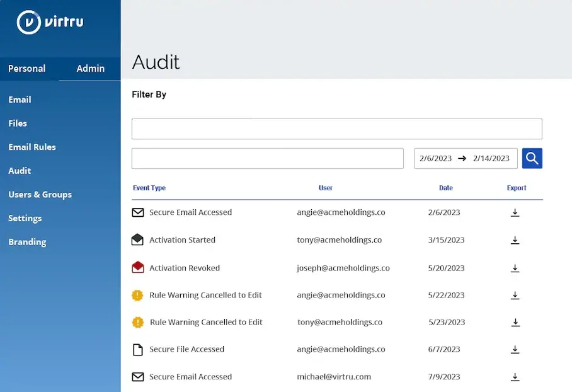Download export for Secure File Accessed row
The image size is (572, 392).
point(515,349)
